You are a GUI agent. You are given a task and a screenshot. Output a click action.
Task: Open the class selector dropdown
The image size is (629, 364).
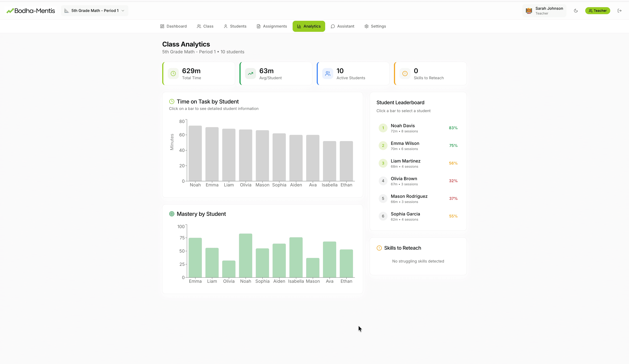point(95,10)
